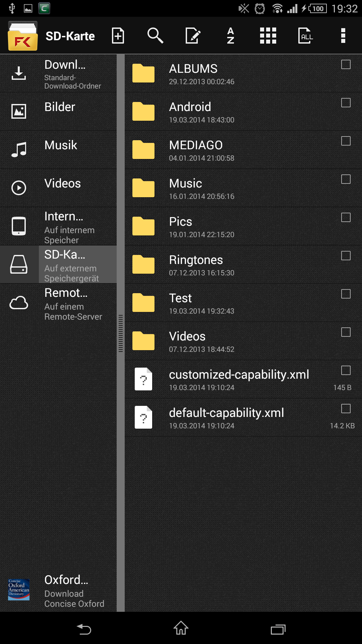Viewport: 362px width, 644px height.
Task: Check the Videos folder checkbox
Action: pyautogui.click(x=346, y=332)
